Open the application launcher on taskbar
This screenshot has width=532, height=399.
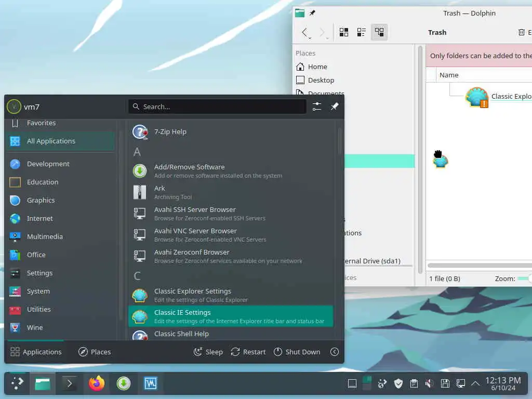pyautogui.click(x=17, y=384)
